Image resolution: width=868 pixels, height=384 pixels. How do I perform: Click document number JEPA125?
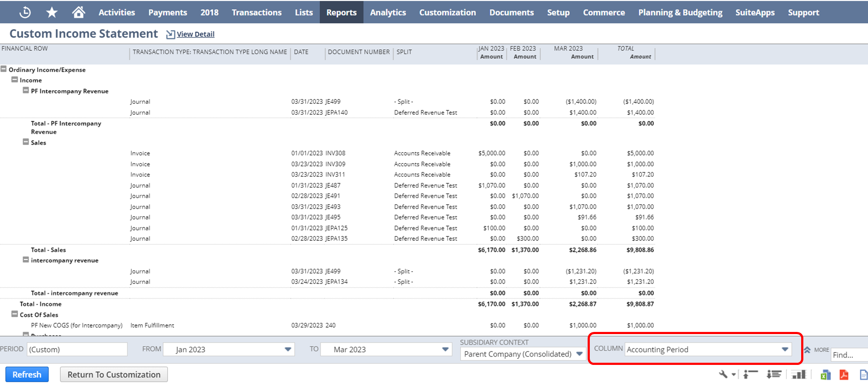tap(336, 228)
